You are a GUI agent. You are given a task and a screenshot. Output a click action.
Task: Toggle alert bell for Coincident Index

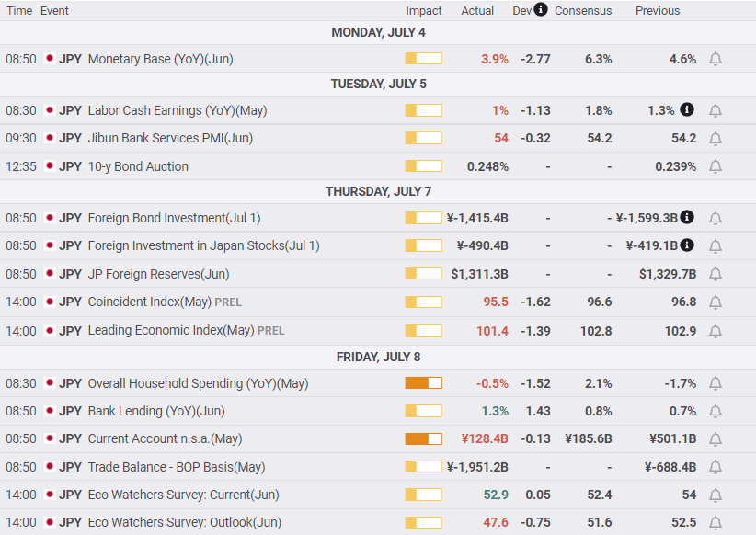tap(716, 302)
